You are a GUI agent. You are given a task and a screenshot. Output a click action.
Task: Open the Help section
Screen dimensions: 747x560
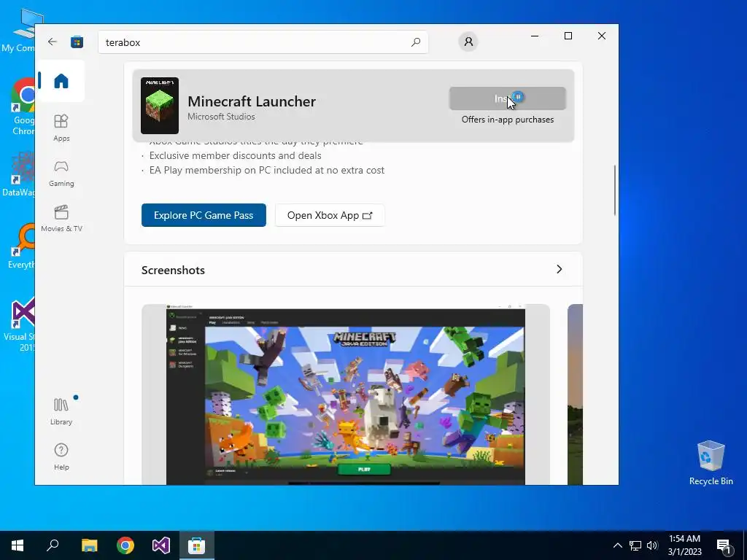(61, 456)
